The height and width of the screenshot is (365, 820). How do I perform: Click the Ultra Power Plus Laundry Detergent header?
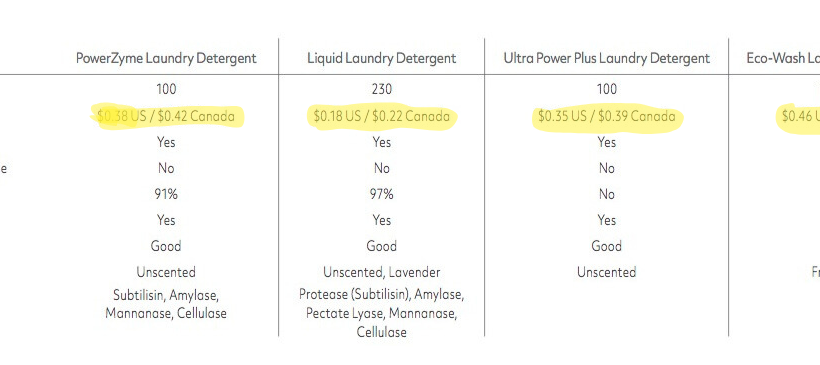coord(607,58)
